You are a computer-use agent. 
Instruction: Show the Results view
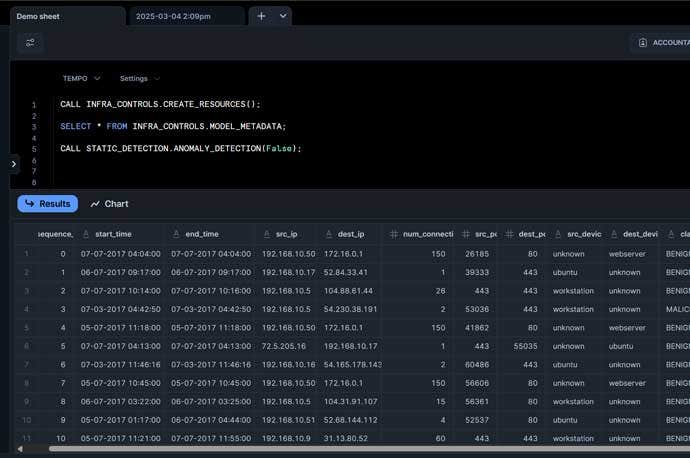click(x=47, y=204)
